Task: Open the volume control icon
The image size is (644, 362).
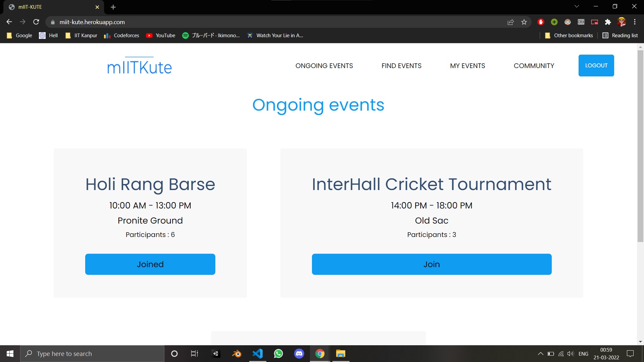Action: click(x=571, y=354)
